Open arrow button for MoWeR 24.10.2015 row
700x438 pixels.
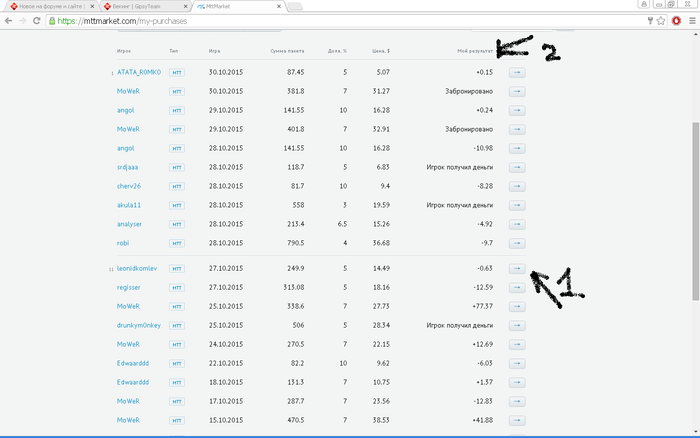pyautogui.click(x=517, y=344)
